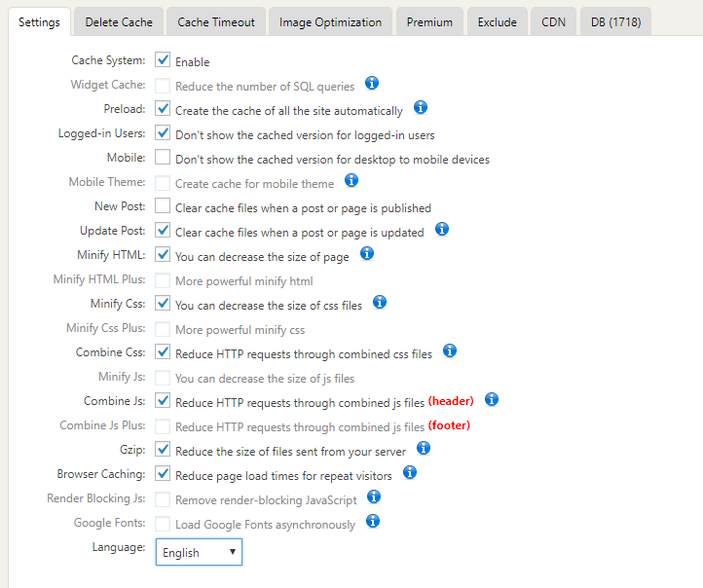Viewport: 703px width, 588px height.
Task: Uncheck the Combine Js checkbox
Action: tap(164, 401)
